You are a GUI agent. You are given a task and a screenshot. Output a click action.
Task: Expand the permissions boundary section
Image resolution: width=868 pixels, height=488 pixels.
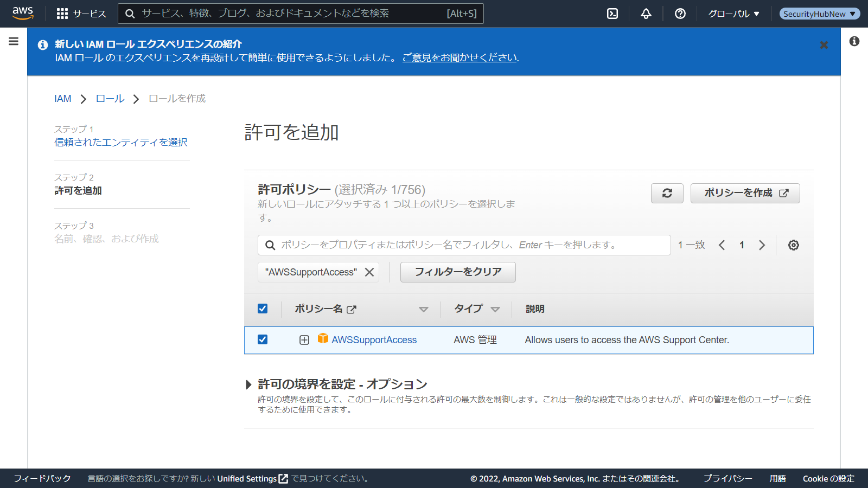click(248, 384)
